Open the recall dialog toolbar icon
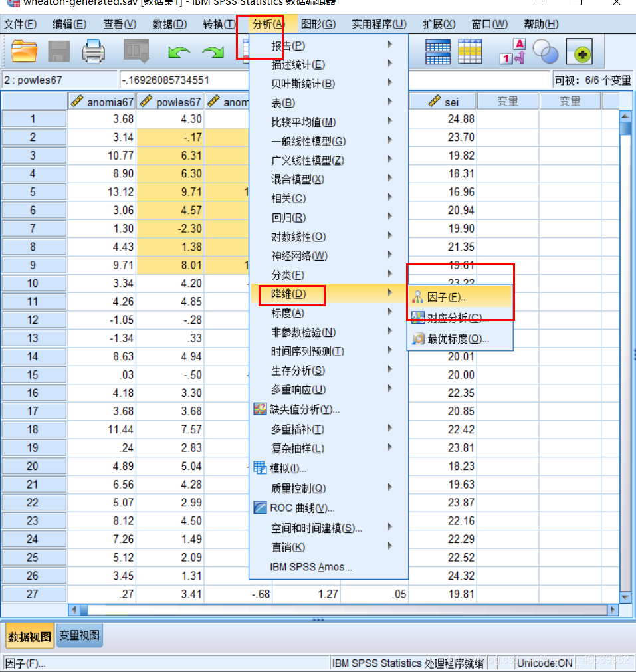 pos(136,51)
